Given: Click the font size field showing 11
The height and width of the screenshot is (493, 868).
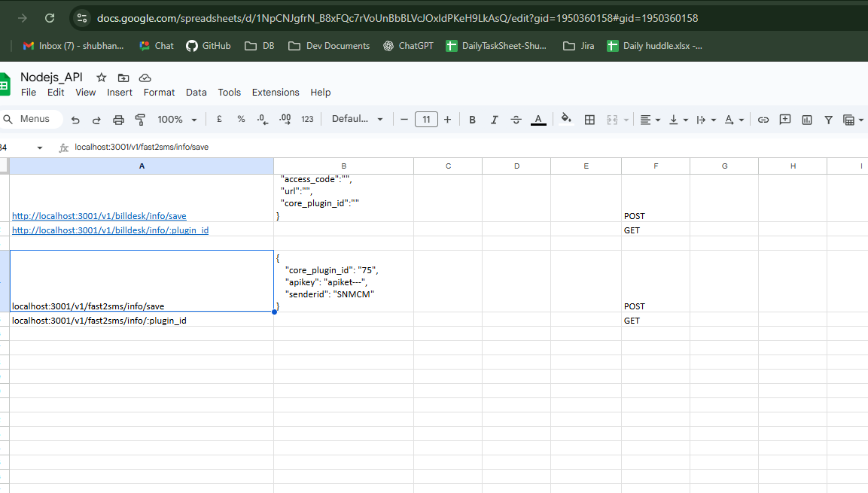Looking at the screenshot, I should [426, 120].
